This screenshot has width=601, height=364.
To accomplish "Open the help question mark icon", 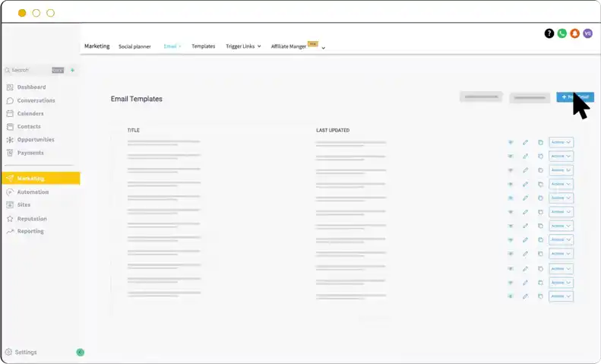I will pyautogui.click(x=549, y=33).
